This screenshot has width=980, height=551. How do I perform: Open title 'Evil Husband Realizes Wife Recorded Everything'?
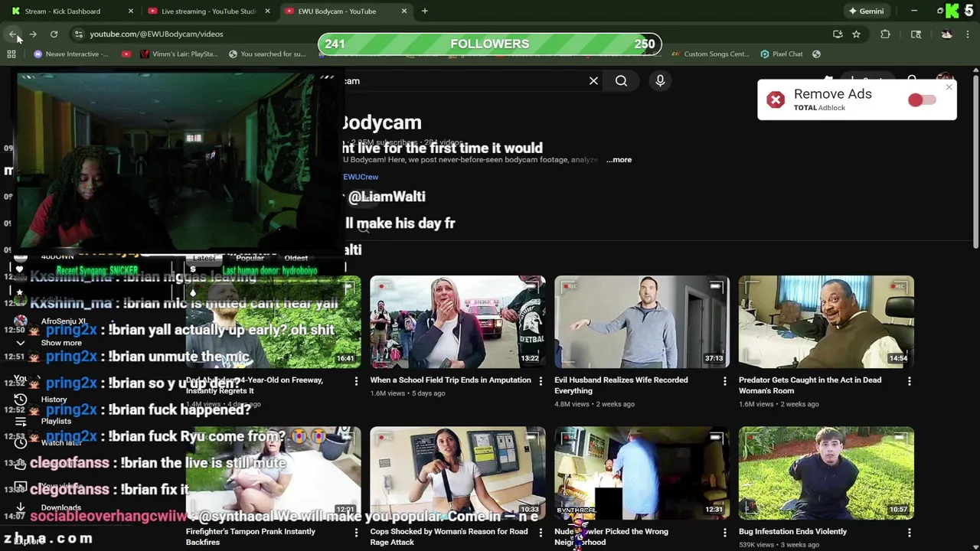[621, 385]
